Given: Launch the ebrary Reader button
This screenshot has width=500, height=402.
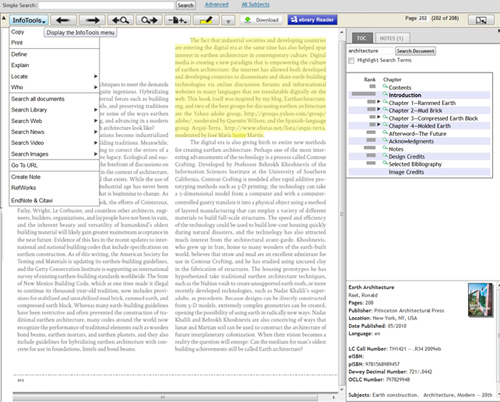Looking at the screenshot, I should tap(312, 20).
